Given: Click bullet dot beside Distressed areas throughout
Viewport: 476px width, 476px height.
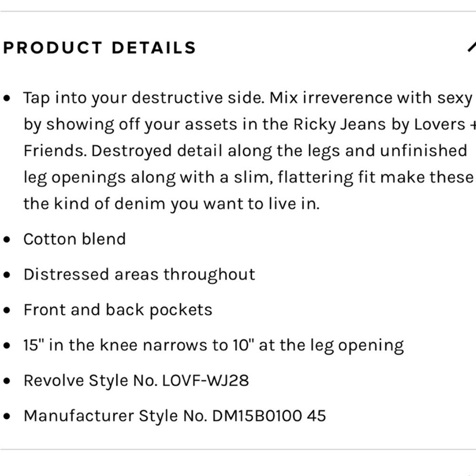Looking at the screenshot, I should click(7, 275).
